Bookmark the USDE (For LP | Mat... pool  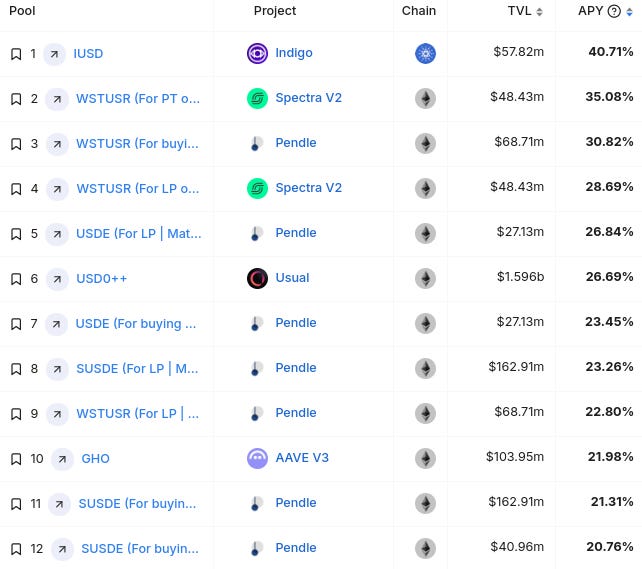16,234
